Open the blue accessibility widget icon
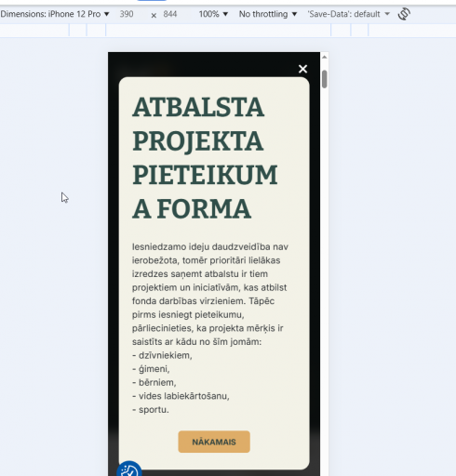Viewport: 456px width, 476px height. pyautogui.click(x=129, y=469)
